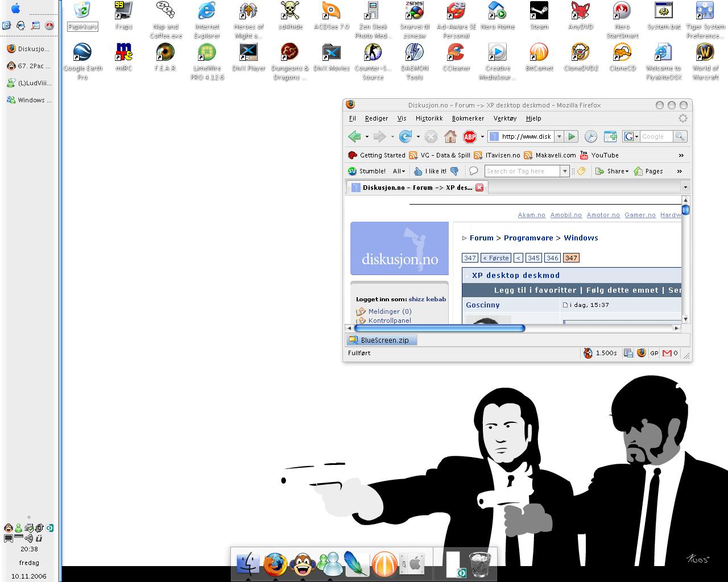Click the search magnifier button
Image resolution: width=728 pixels, height=582 pixels.
[680, 136]
